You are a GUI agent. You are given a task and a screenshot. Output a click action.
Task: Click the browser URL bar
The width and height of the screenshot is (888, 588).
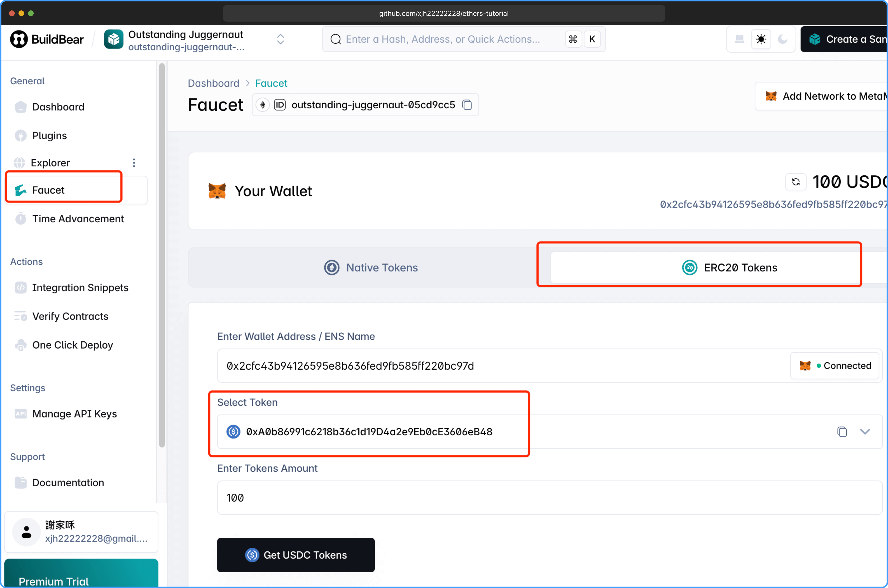[444, 14]
